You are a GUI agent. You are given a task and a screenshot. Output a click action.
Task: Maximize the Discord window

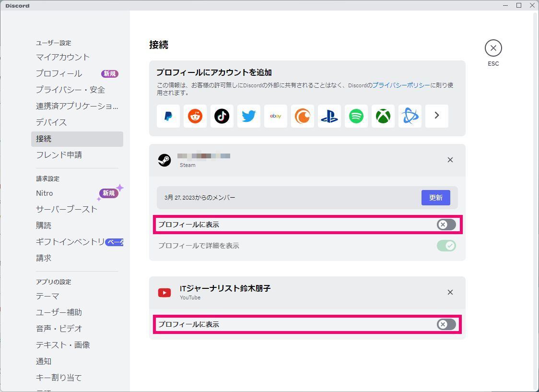tap(519, 5)
